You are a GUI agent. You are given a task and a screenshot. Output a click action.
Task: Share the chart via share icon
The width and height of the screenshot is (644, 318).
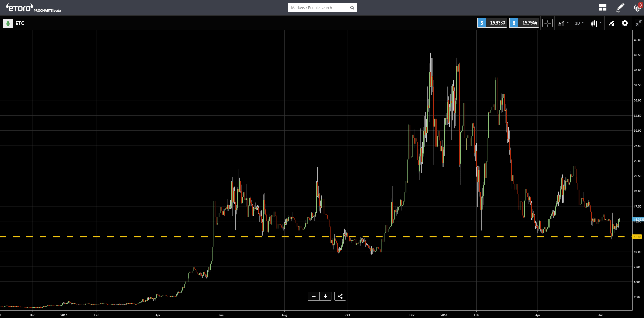click(x=340, y=296)
